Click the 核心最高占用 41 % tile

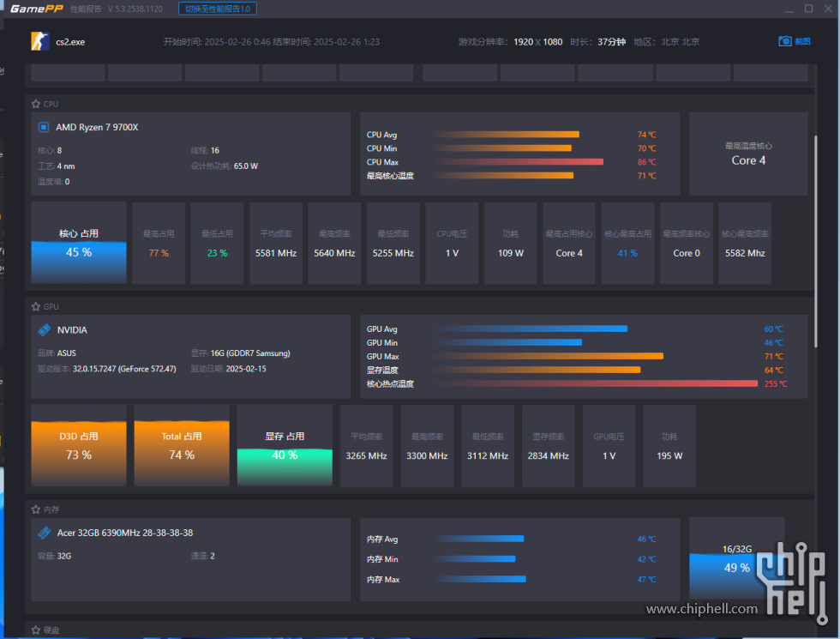click(x=627, y=243)
